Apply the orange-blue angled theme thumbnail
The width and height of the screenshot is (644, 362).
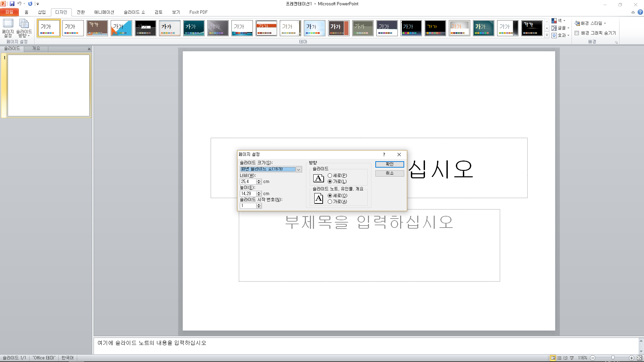(x=121, y=28)
